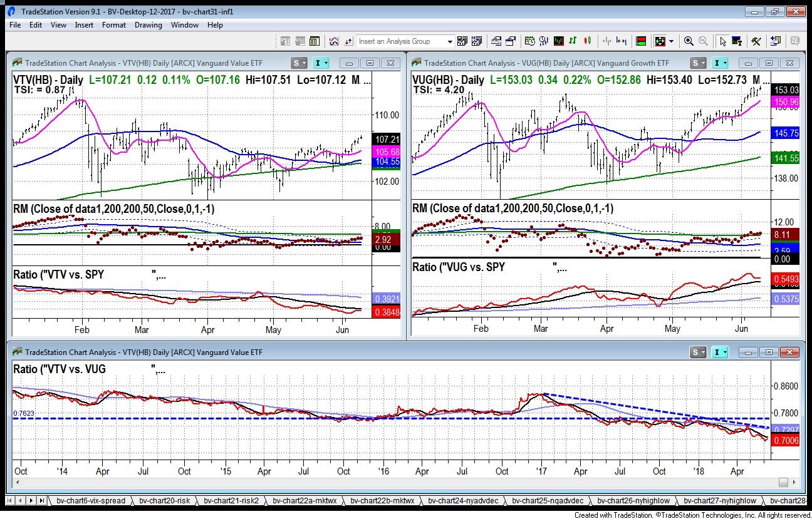This screenshot has height=519, width=812.
Task: Click the green OHLC bar chart icon
Action: (x=573, y=41)
